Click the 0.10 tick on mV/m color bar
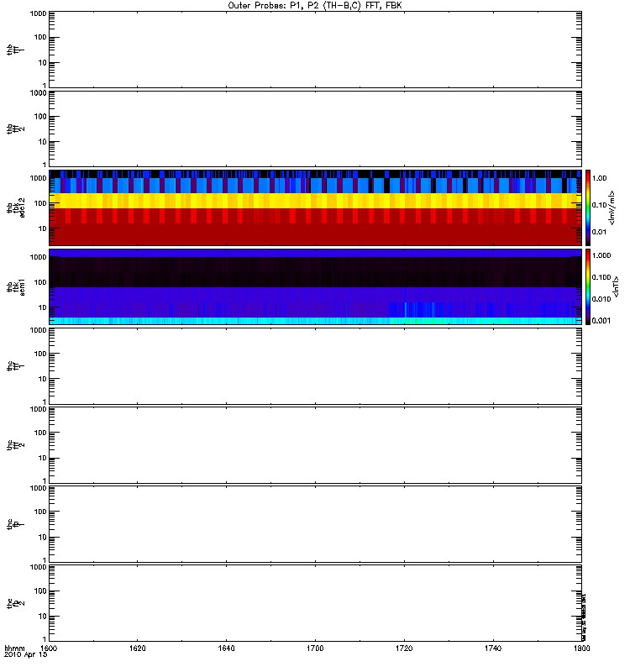Viewport: 630px width, 672px height. (x=599, y=205)
